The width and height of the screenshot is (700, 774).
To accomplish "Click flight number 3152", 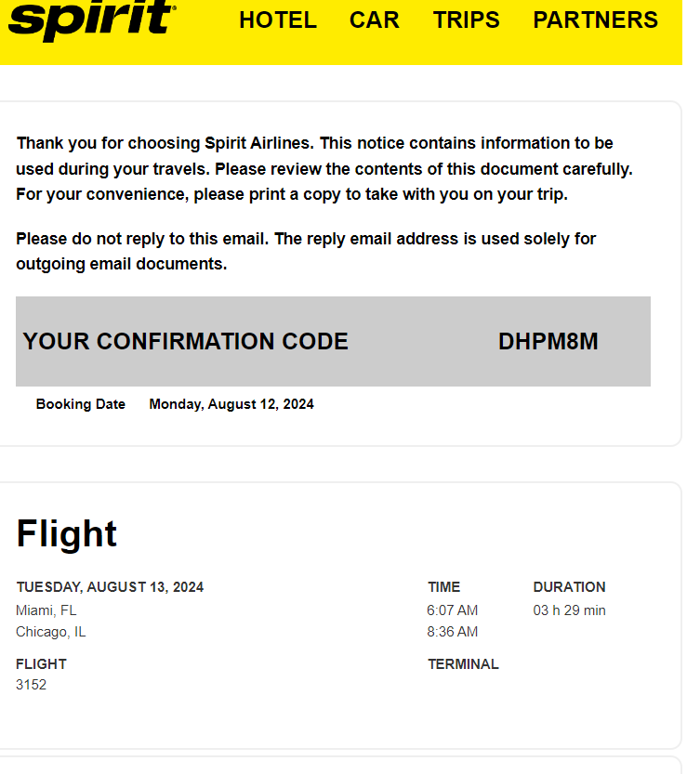I will (x=31, y=685).
